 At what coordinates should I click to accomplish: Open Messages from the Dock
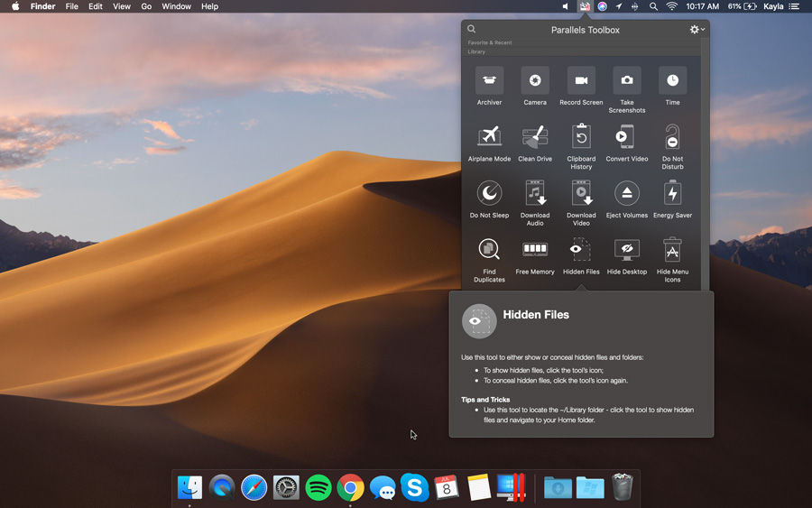pos(383,488)
